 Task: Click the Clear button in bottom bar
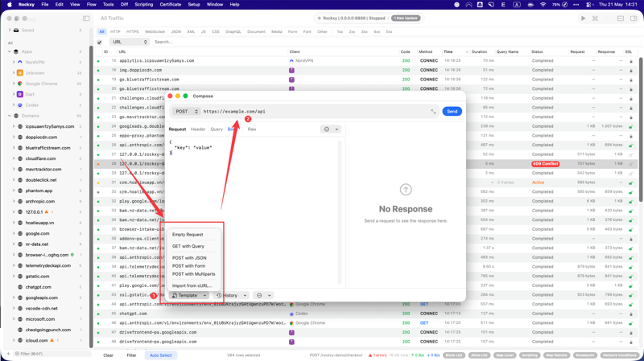(x=108, y=355)
